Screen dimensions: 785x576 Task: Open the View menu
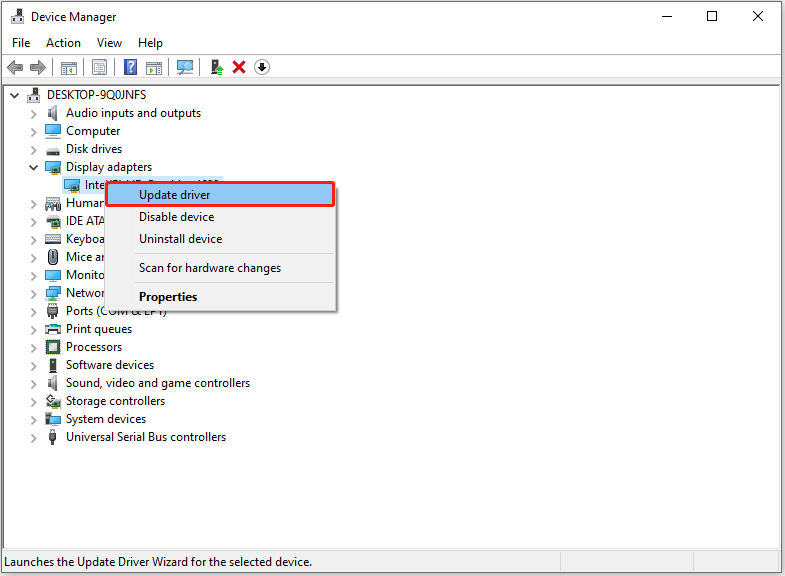tap(109, 43)
